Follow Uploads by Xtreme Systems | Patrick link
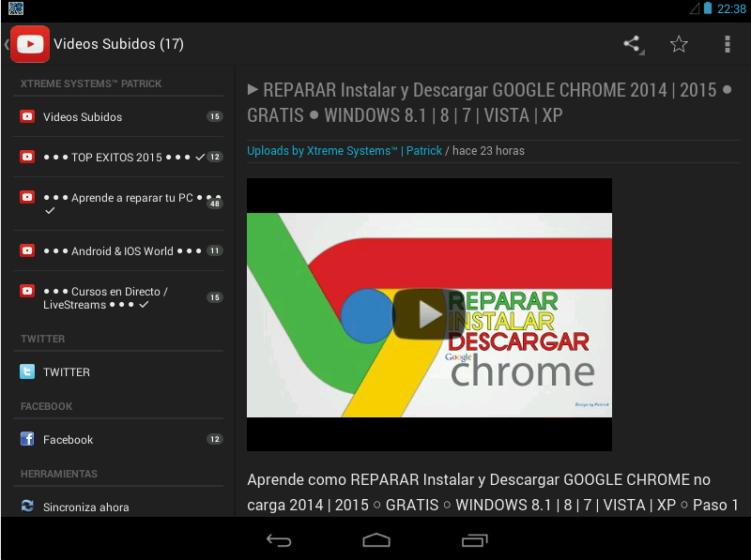Image resolution: width=751 pixels, height=560 pixels. [x=345, y=151]
